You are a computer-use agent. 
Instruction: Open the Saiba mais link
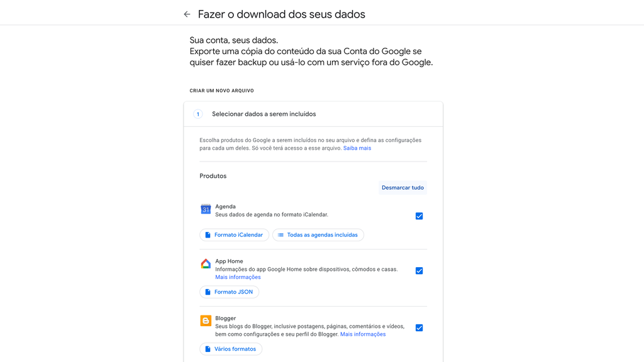(357, 148)
